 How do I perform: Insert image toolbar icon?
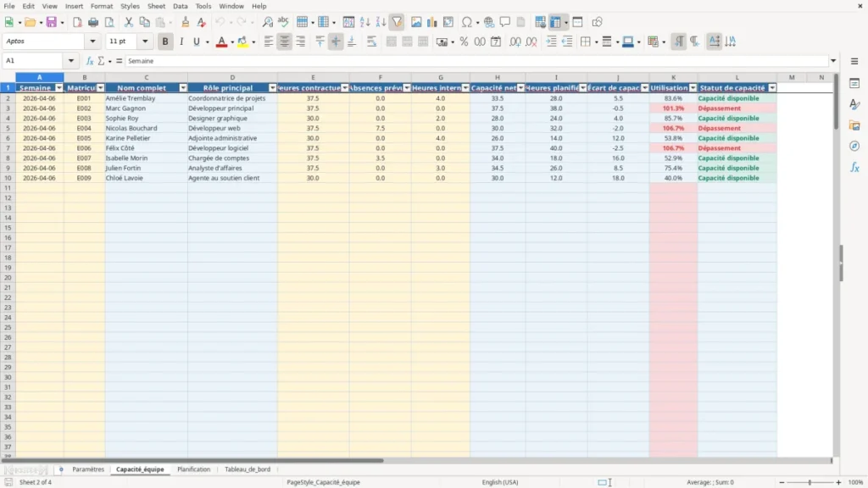[x=416, y=22]
